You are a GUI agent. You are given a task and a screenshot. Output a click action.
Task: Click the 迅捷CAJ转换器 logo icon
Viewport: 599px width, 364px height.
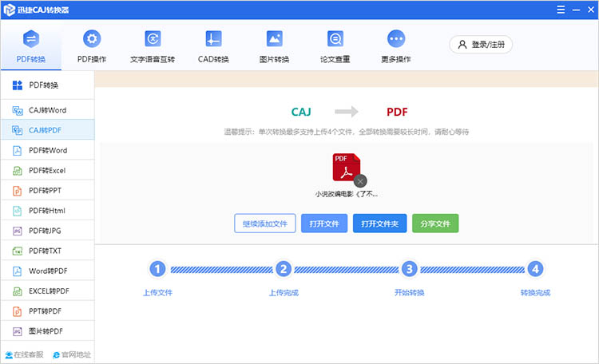9,10
